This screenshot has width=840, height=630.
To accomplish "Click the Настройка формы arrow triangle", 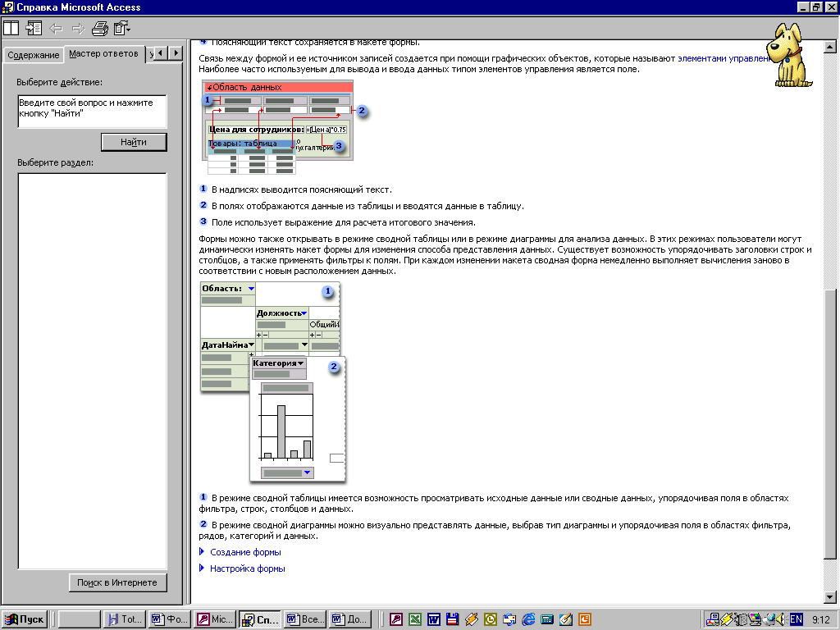I will point(202,568).
